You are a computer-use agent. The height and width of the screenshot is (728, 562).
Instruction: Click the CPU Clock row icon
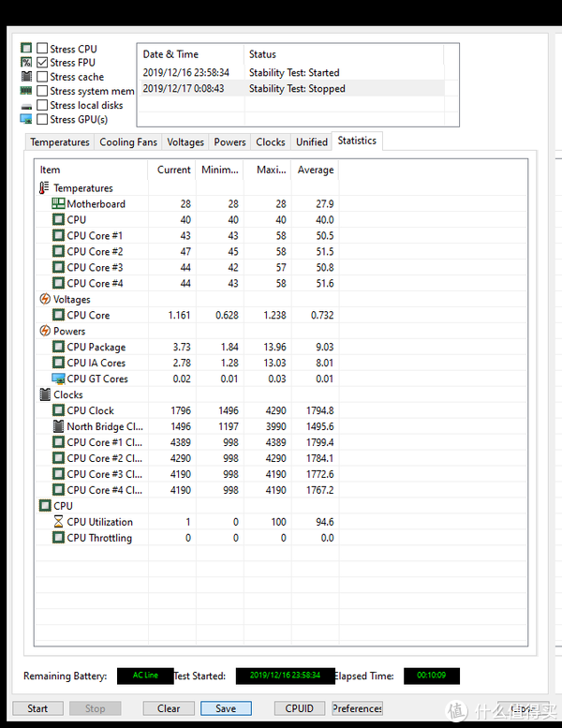[x=58, y=410]
